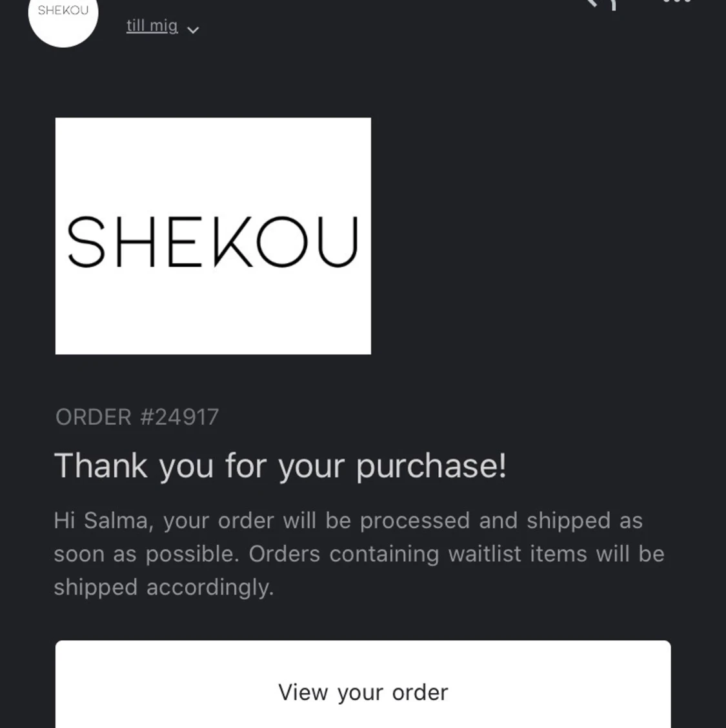Tap the "till mig" recipient link

[152, 26]
